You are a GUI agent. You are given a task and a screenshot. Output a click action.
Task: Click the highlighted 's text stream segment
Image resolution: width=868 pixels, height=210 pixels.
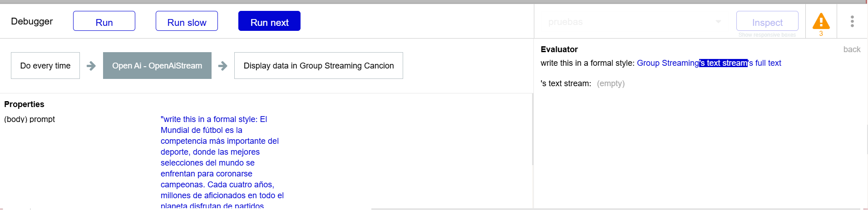[x=723, y=63]
